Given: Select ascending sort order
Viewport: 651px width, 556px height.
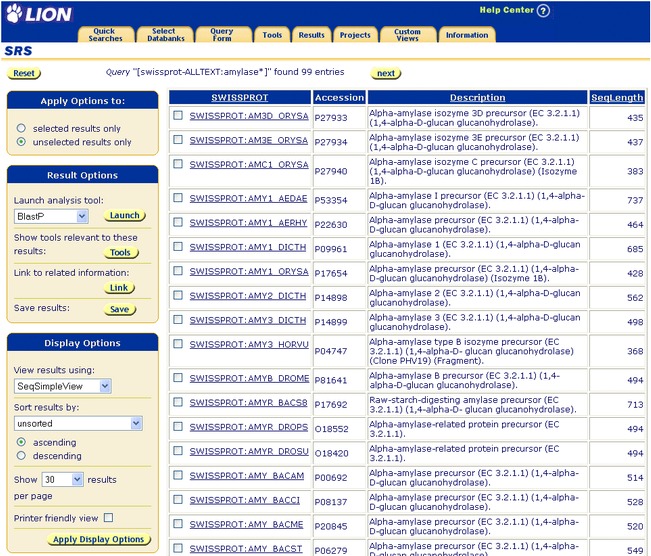Looking at the screenshot, I should 21,442.
